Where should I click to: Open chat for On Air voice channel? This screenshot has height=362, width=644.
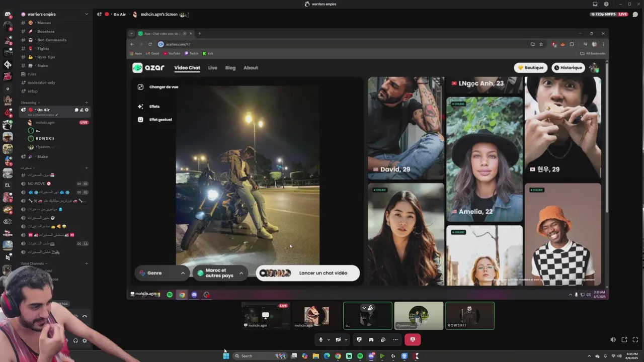(x=76, y=110)
